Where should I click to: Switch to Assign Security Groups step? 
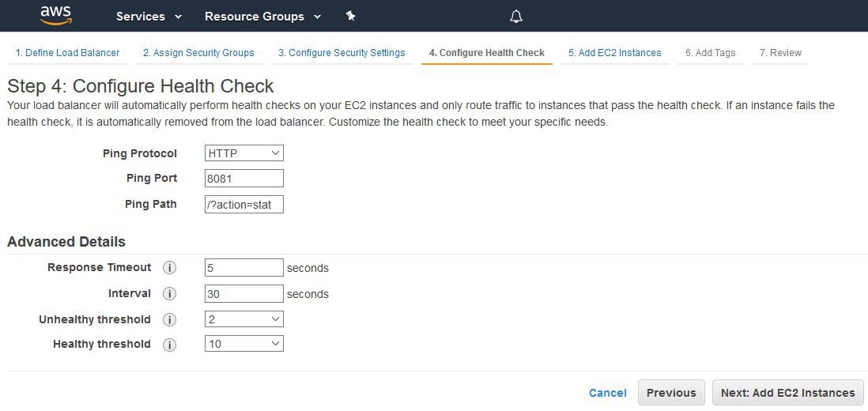click(198, 53)
